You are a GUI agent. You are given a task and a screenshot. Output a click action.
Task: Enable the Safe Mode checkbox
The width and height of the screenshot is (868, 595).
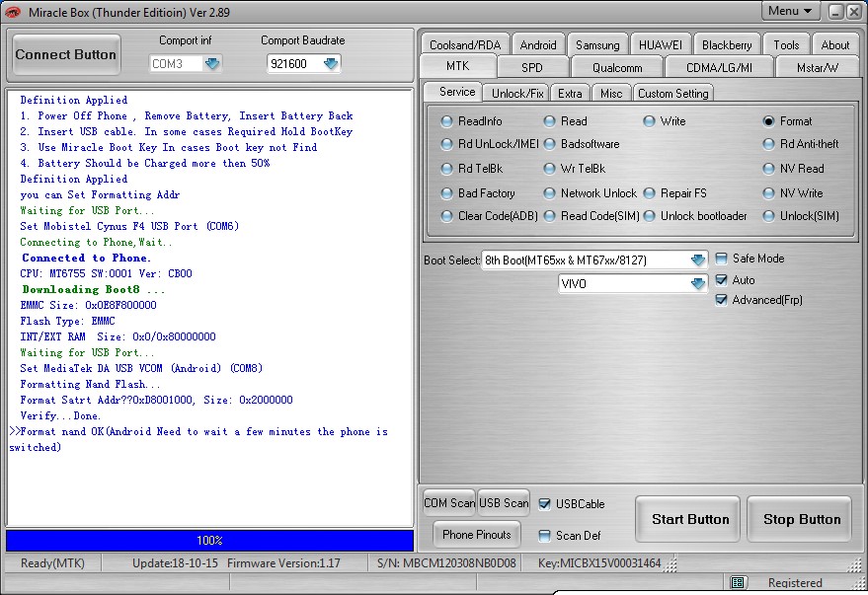tap(721, 259)
